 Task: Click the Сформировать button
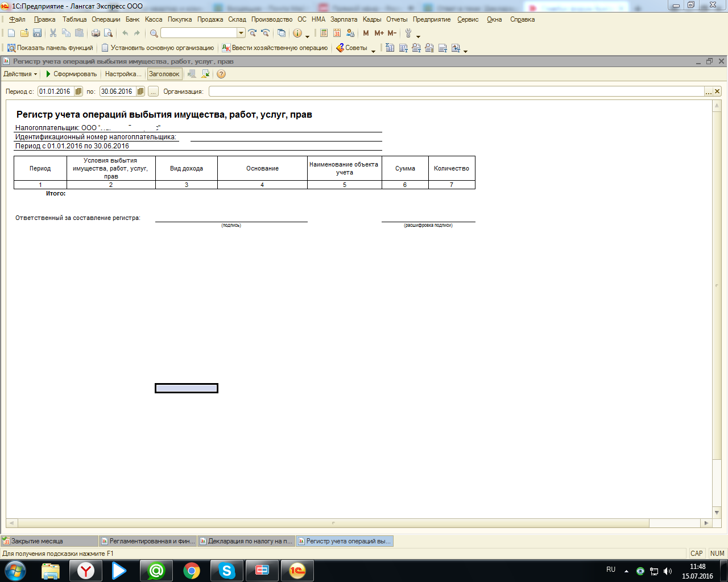pos(71,74)
